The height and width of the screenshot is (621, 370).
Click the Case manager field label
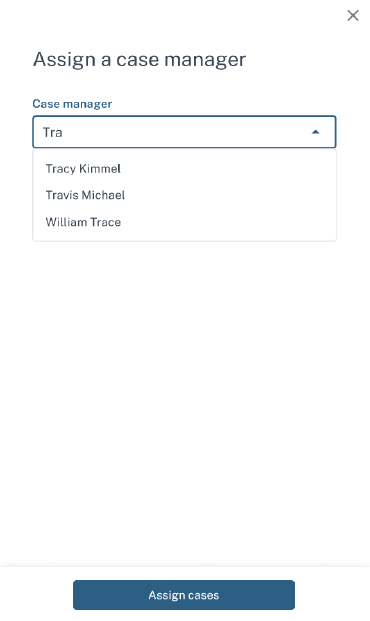72,104
